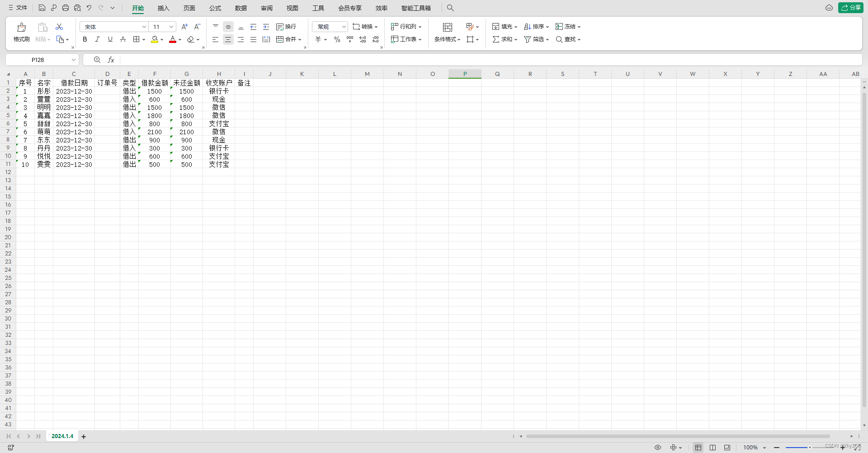Toggle vertical middle alignment
The height and width of the screenshot is (453, 868).
(228, 27)
